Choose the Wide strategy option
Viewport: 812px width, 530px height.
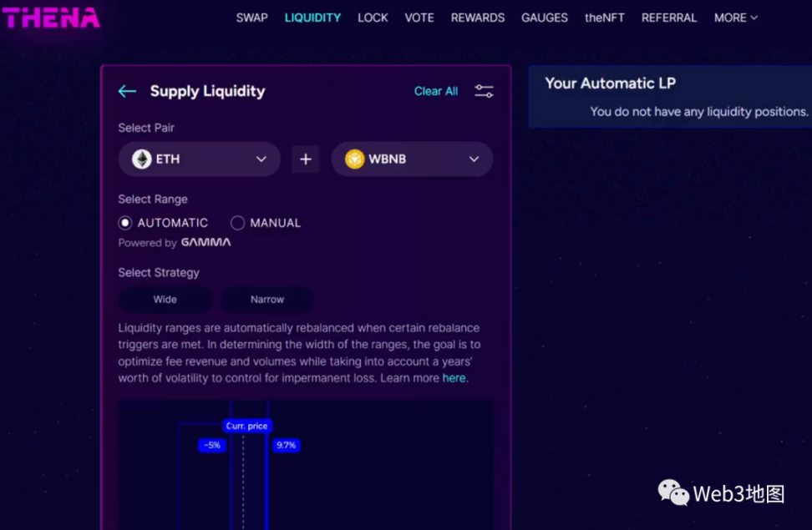coord(165,299)
